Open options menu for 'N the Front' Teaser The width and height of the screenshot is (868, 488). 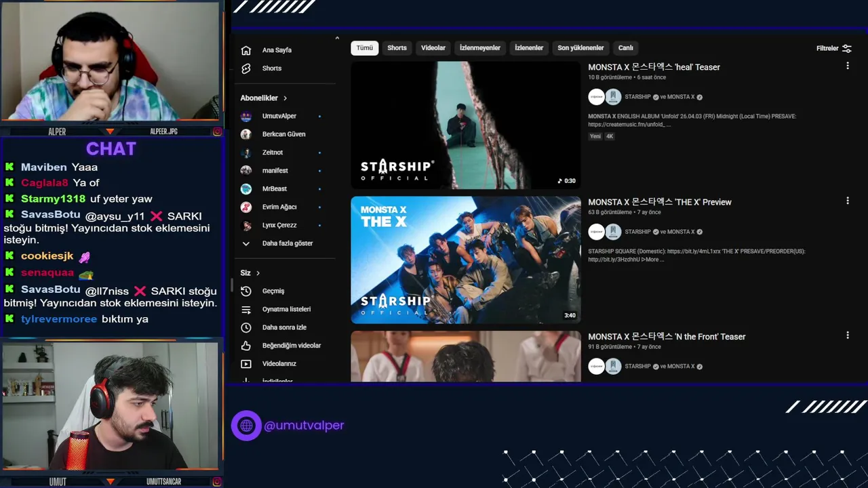pos(847,335)
